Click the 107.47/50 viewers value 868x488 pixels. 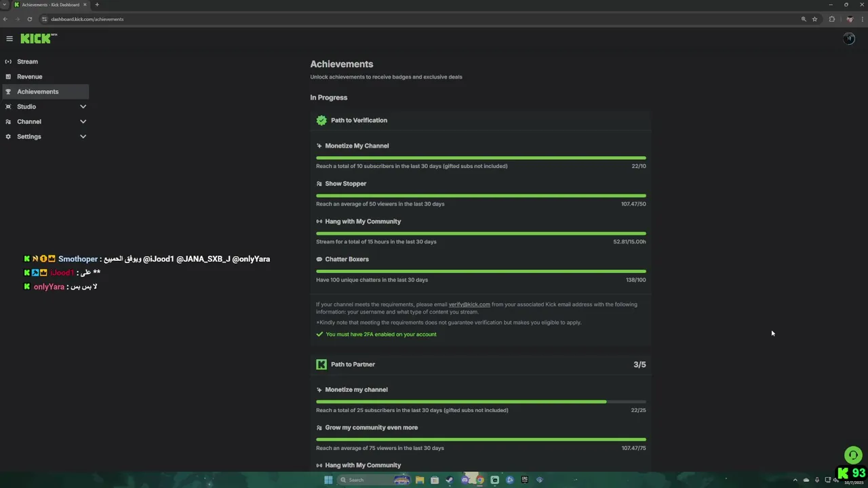pyautogui.click(x=633, y=204)
